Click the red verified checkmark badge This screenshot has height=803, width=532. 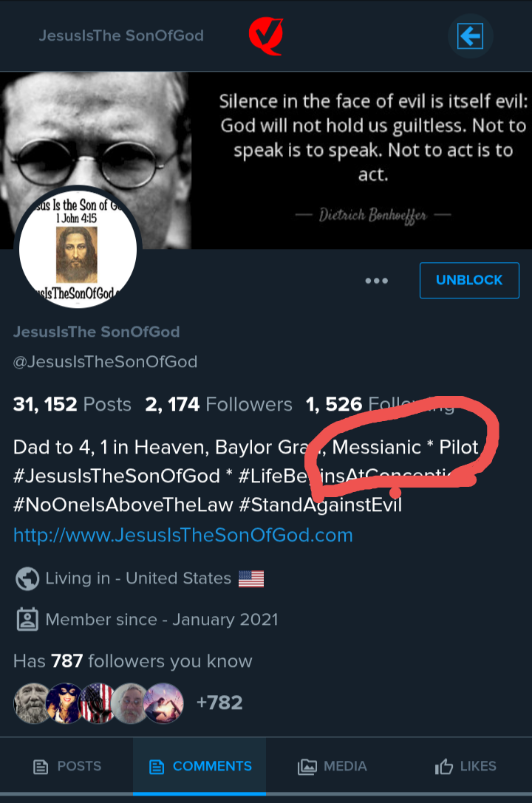(265, 35)
